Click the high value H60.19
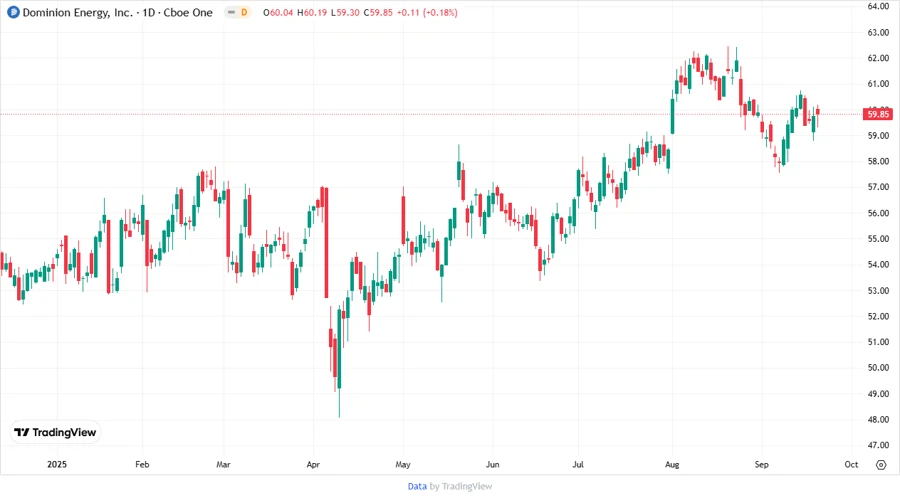The height and width of the screenshot is (498, 900). click(312, 13)
